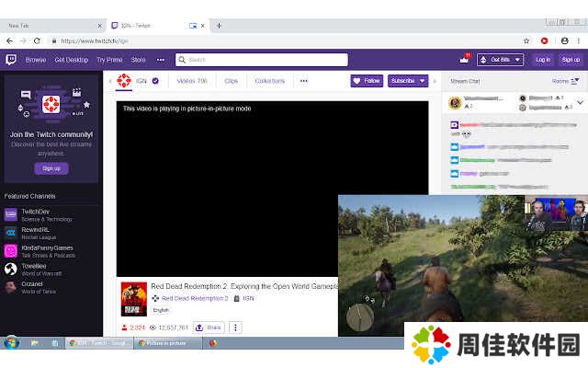Collapse chat with the arrow beside Subscribe
Viewport: 588px width, 368px height.
tap(435, 81)
